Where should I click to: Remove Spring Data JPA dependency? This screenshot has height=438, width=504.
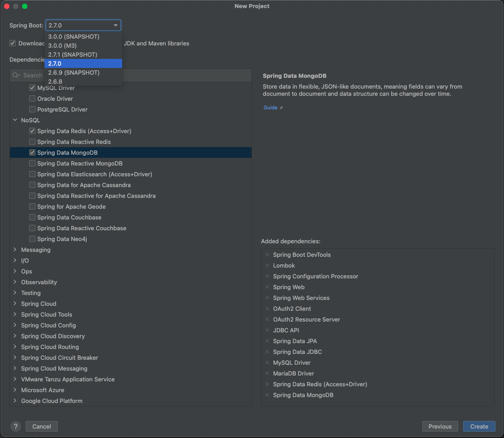[x=267, y=341]
